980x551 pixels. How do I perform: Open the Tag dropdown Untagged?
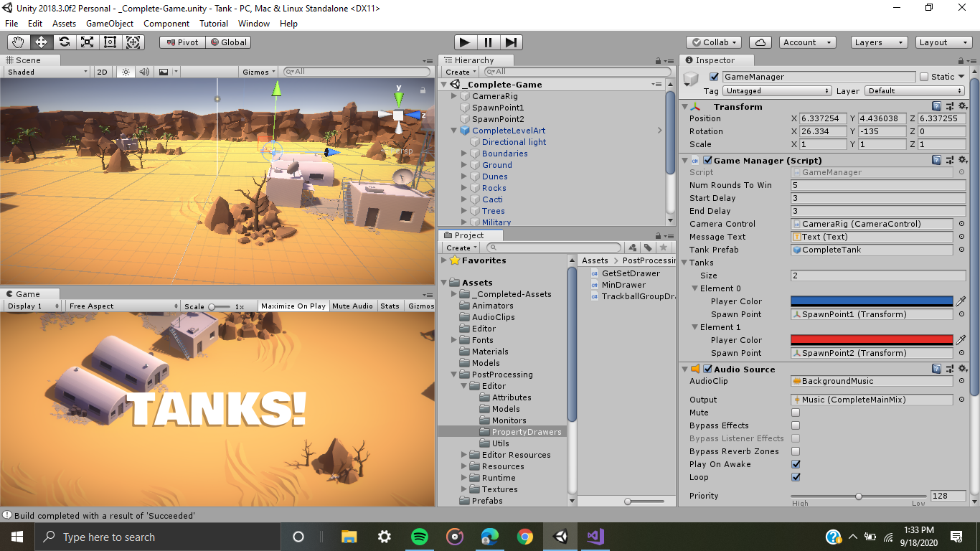click(777, 91)
